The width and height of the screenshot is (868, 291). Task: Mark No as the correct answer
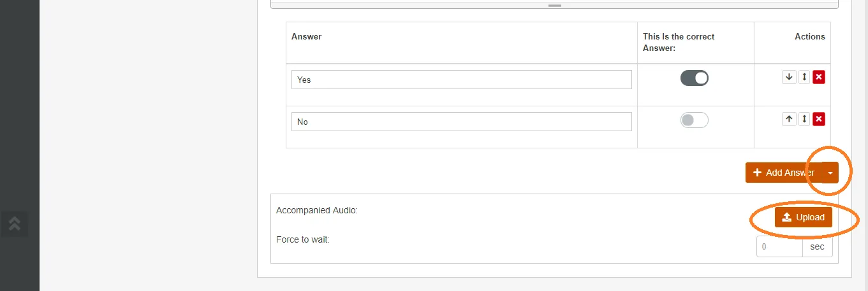pyautogui.click(x=695, y=120)
